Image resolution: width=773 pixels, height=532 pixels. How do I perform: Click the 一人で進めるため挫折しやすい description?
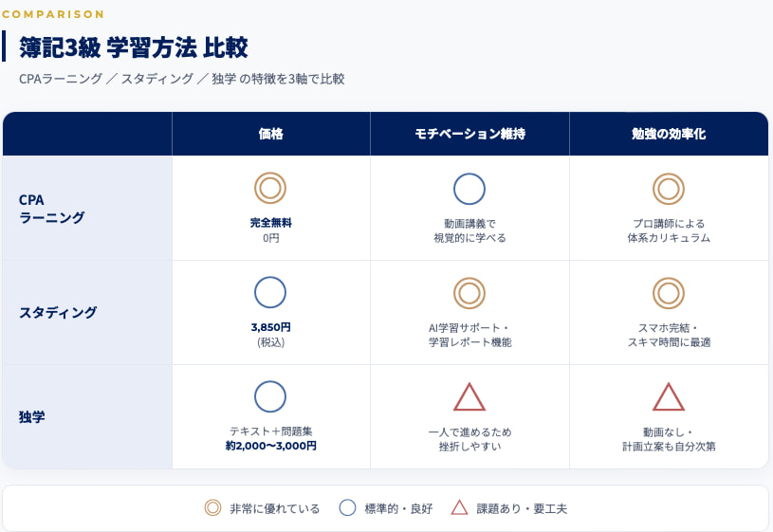469,439
